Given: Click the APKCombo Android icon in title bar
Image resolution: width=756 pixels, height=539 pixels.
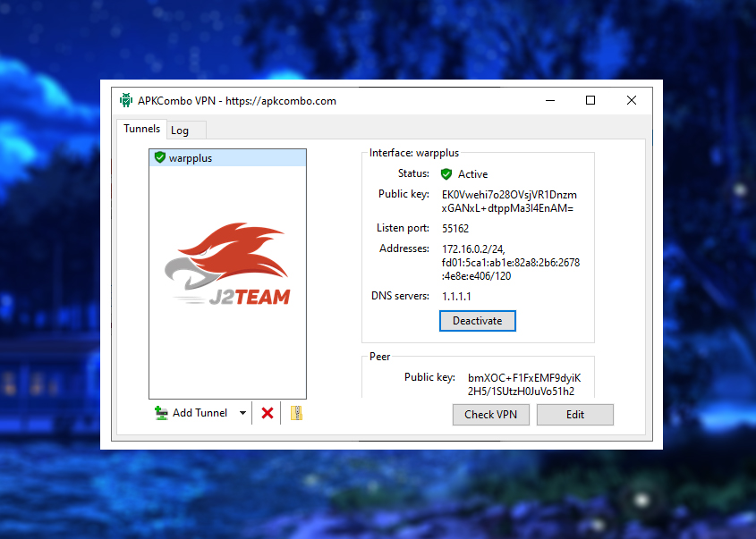Looking at the screenshot, I should point(126,100).
